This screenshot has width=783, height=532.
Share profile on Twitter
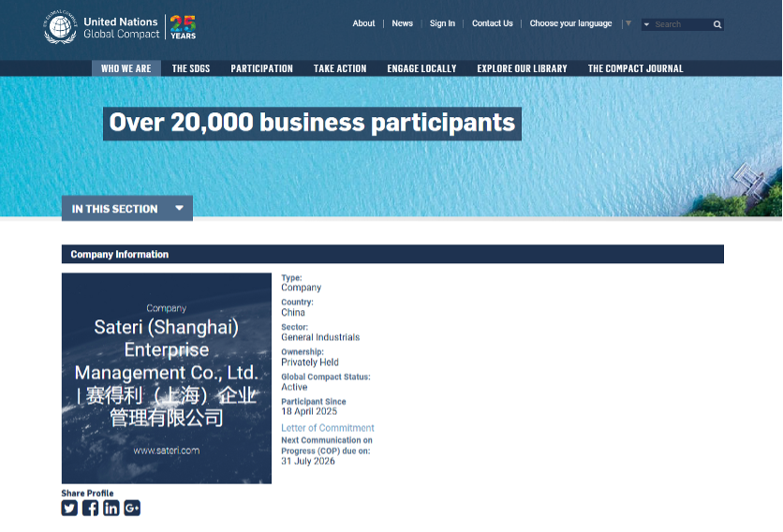click(69, 508)
